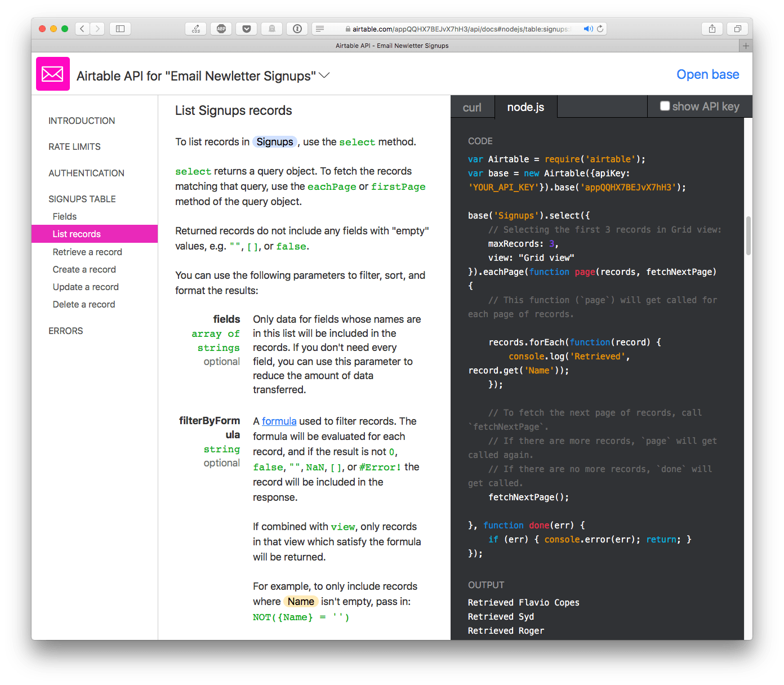This screenshot has width=784, height=685.
Task: Open Create a record page
Action: [x=84, y=269]
